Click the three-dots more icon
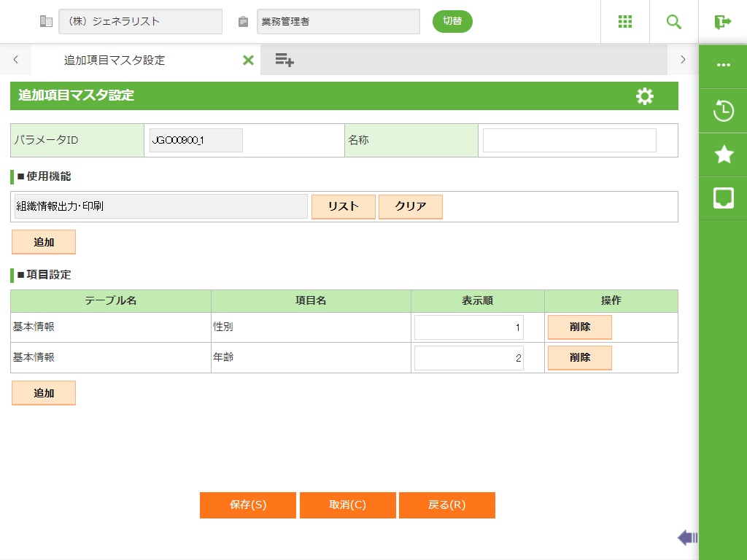Image resolution: width=747 pixels, height=560 pixels. (723, 65)
